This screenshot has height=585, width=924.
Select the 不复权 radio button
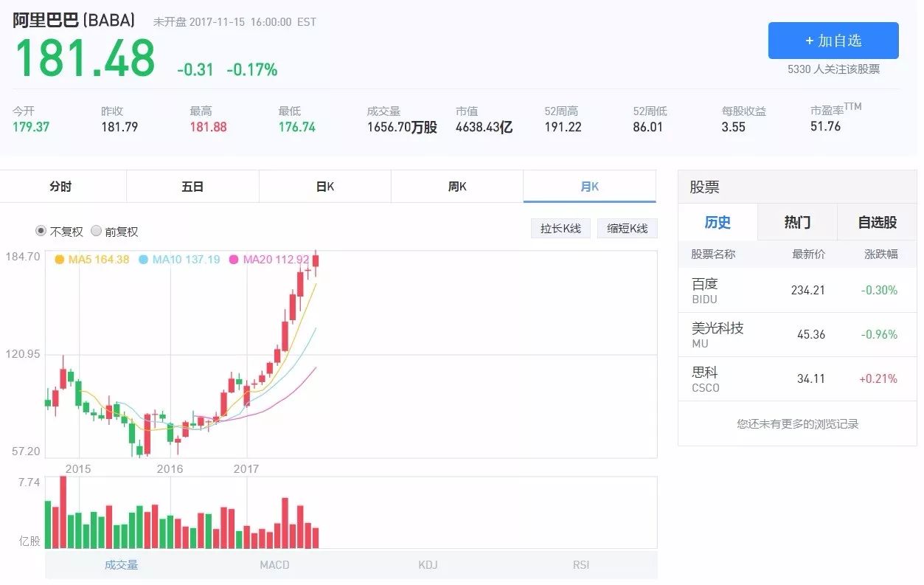[41, 231]
